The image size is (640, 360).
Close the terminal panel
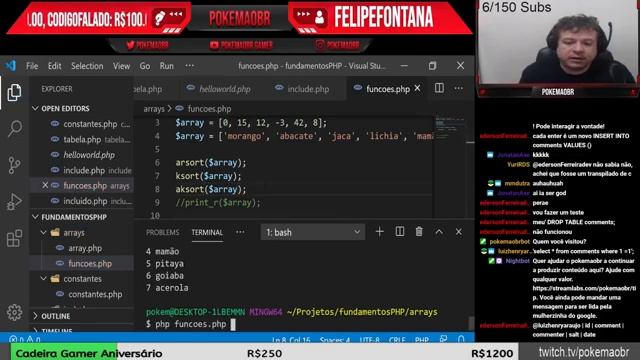click(459, 232)
